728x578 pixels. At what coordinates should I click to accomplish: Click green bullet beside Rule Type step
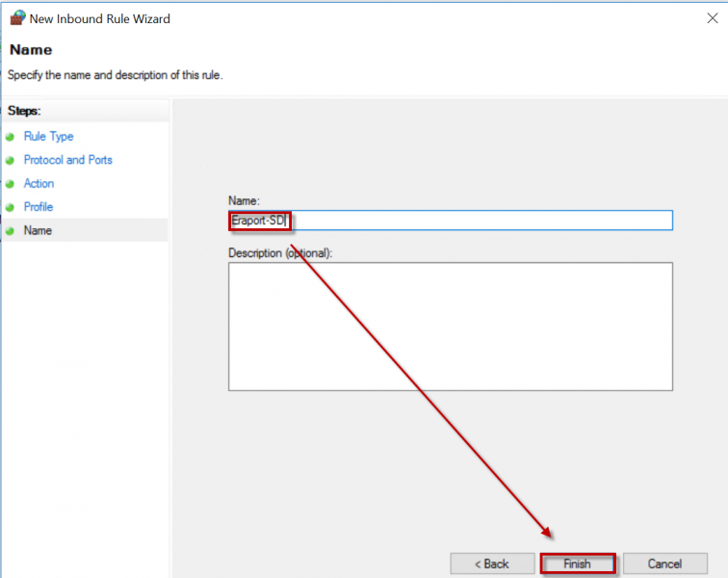click(x=11, y=137)
